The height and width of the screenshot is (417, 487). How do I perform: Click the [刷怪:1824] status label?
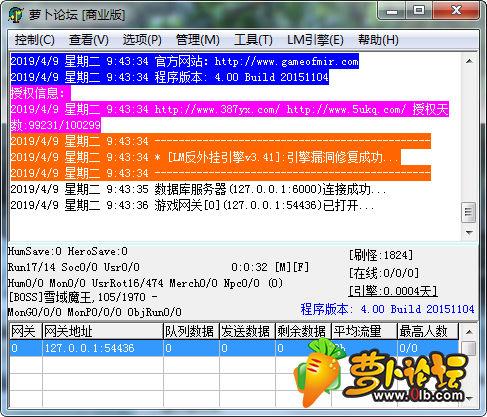(381, 255)
